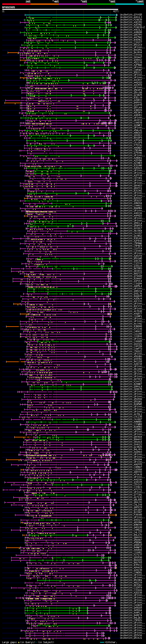Screen dimensions: 146x644
Task: Open the UniRef100_Q08YB2 entry
Action: (x=131, y=359)
